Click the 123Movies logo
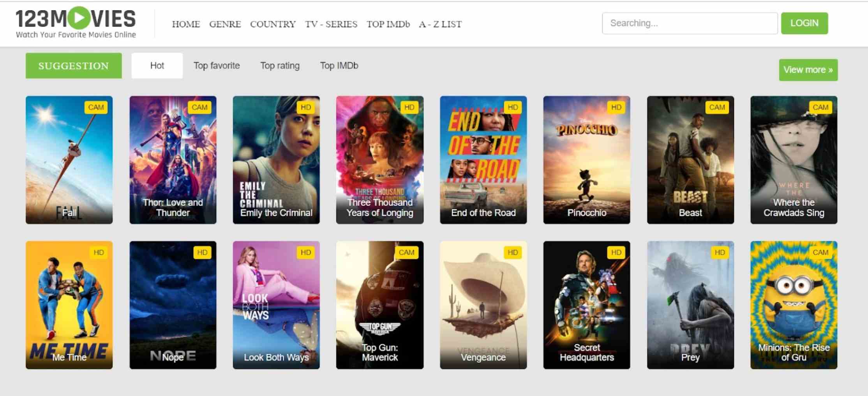 [76, 23]
